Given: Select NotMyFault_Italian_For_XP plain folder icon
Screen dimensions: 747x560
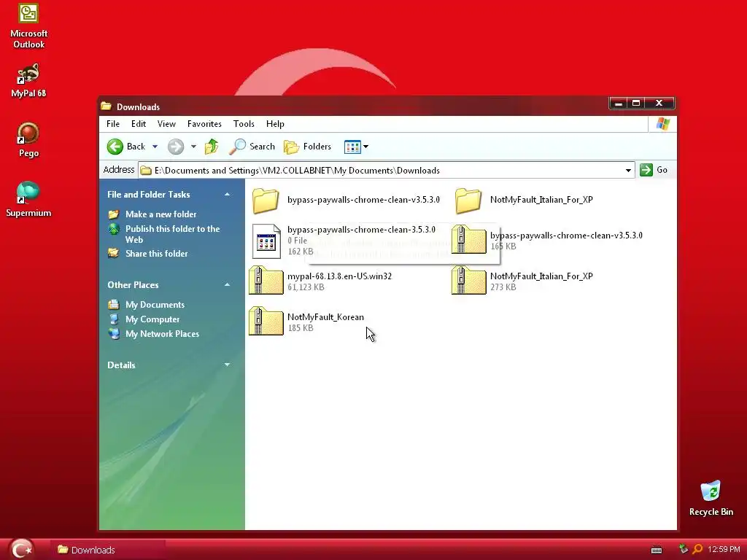Looking at the screenshot, I should [468, 200].
